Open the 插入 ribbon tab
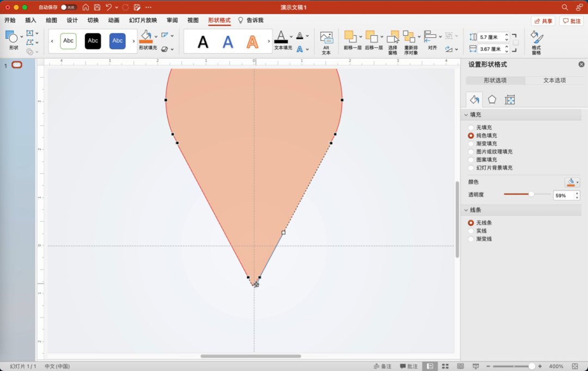This screenshot has width=588, height=371. click(x=30, y=20)
